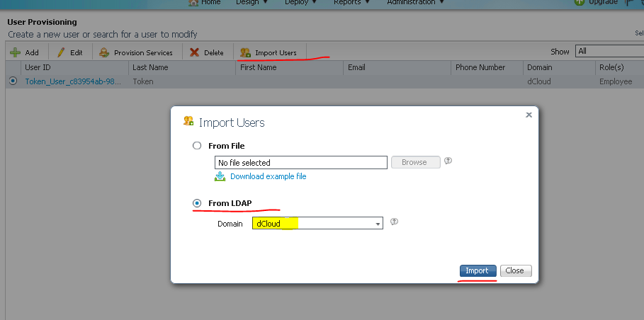
Task: Click the Import button in dialog
Action: [x=478, y=270]
